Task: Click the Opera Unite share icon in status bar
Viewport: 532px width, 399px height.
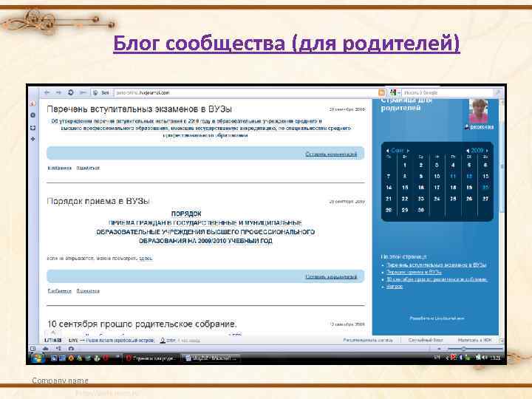Action: pyautogui.click(x=58, y=349)
